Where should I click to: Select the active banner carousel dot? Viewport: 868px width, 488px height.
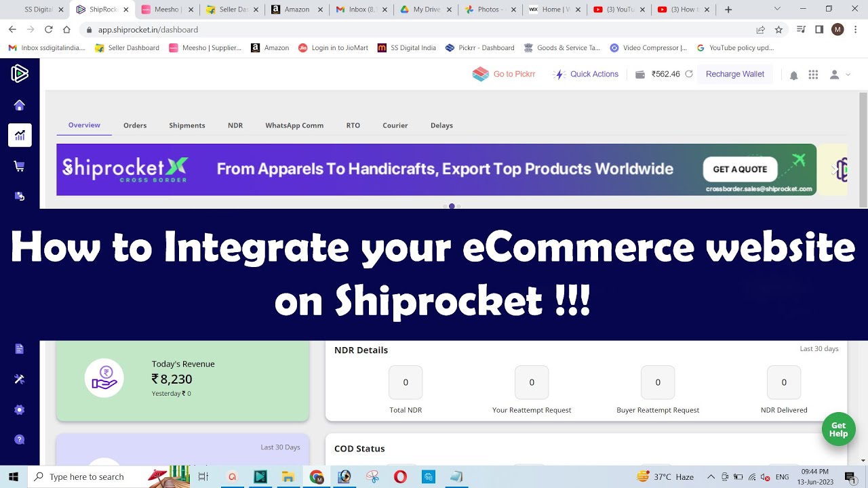point(452,206)
